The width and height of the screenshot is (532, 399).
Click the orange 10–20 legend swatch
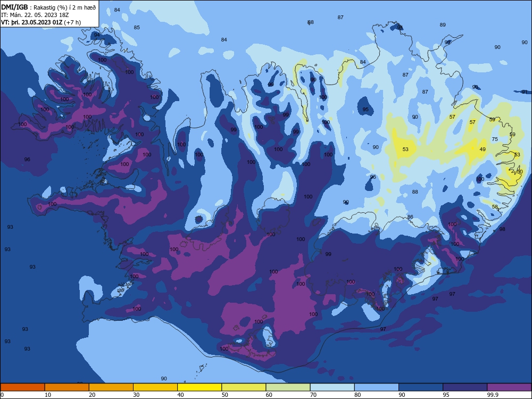[67, 387]
